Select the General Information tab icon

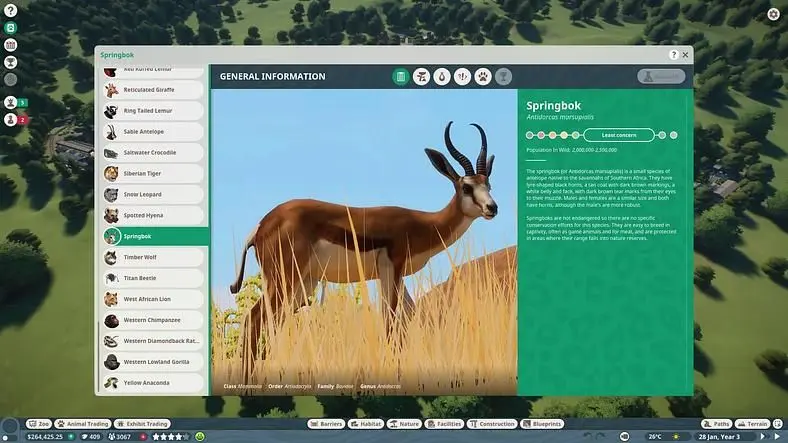401,77
